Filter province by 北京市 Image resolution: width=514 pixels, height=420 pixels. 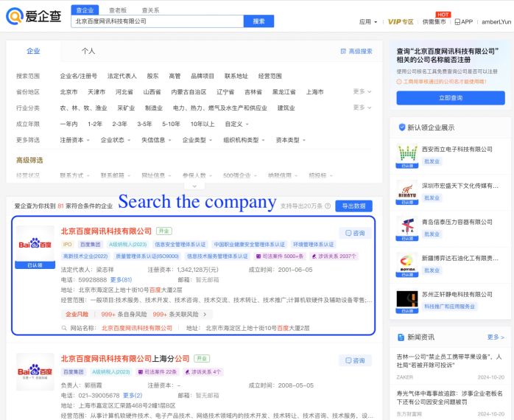click(x=68, y=92)
